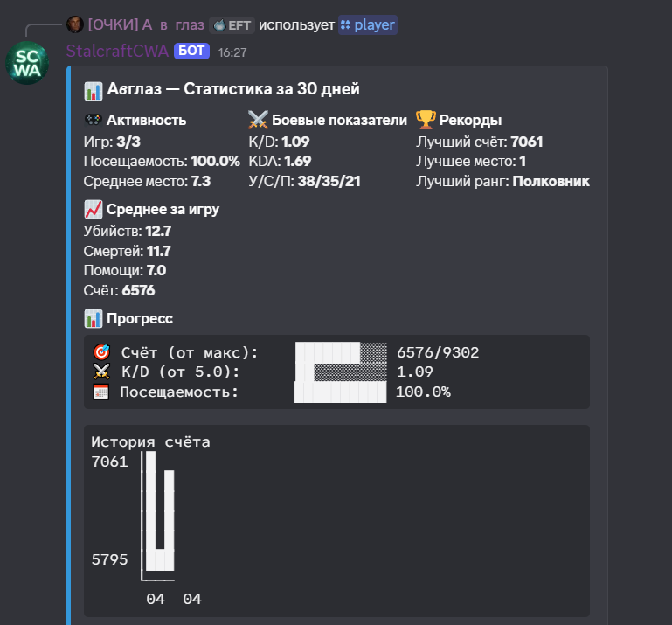Viewport: 672px width, 625px height.
Task: Click the БОТ badge next to StalcraftCWA
Action: pyautogui.click(x=192, y=51)
